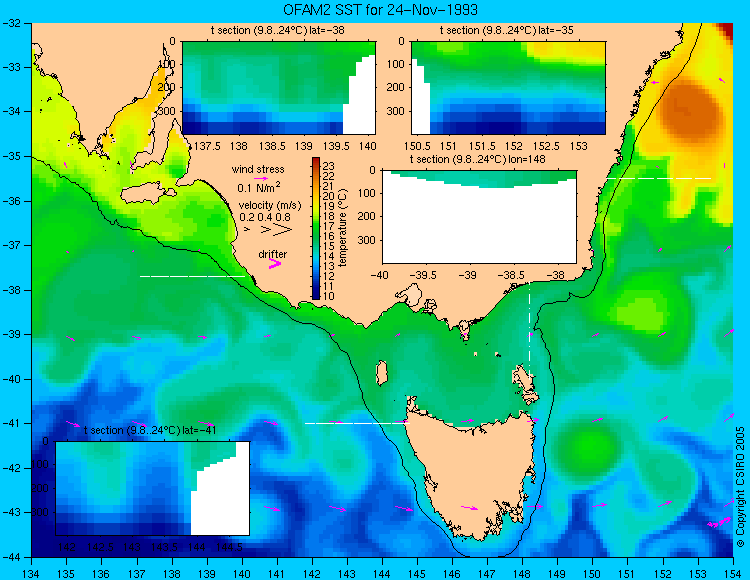Click the vertical temperature color bar
750x580 pixels.
click(316, 228)
